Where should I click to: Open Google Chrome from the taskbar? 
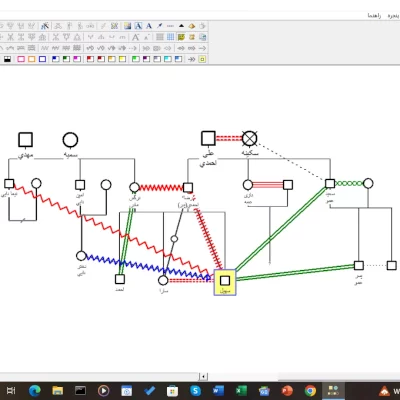coord(310,390)
